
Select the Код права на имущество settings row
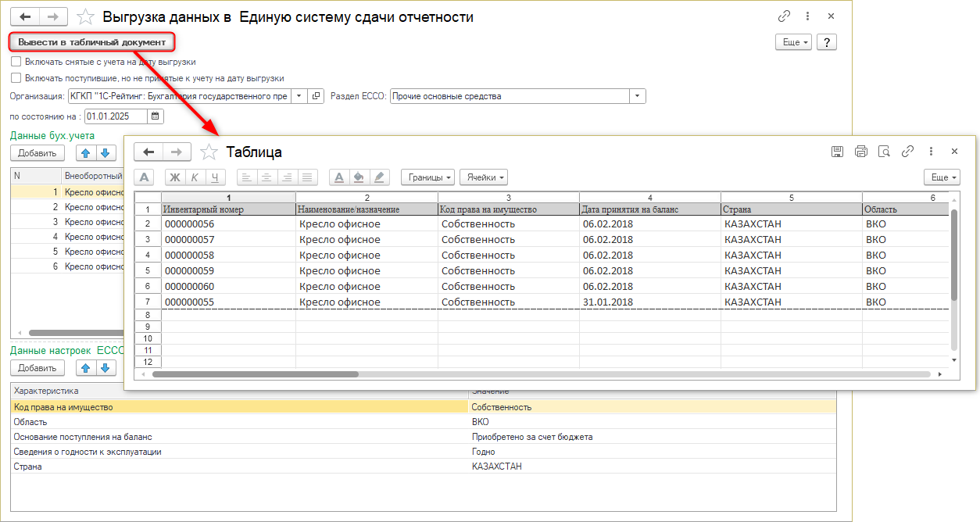click(423, 407)
